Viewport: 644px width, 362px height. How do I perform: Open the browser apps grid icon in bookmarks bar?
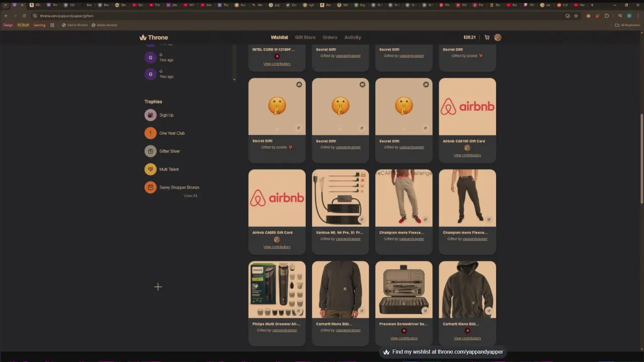[52, 25]
